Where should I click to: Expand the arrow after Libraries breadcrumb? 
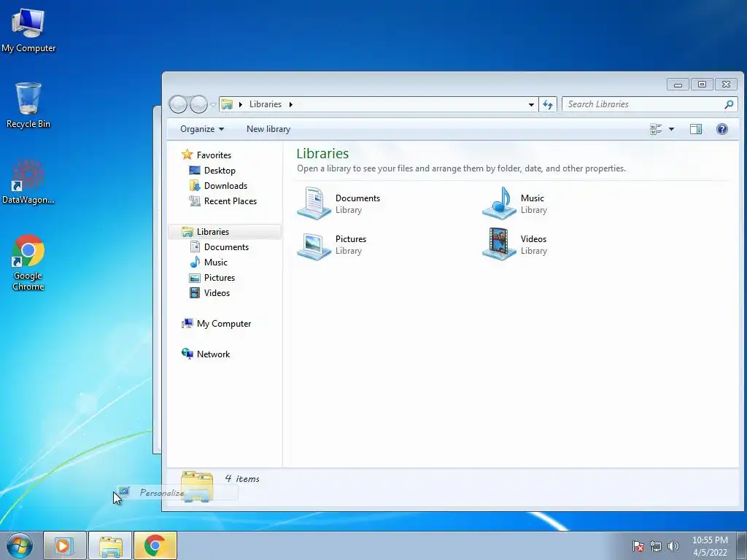[290, 104]
